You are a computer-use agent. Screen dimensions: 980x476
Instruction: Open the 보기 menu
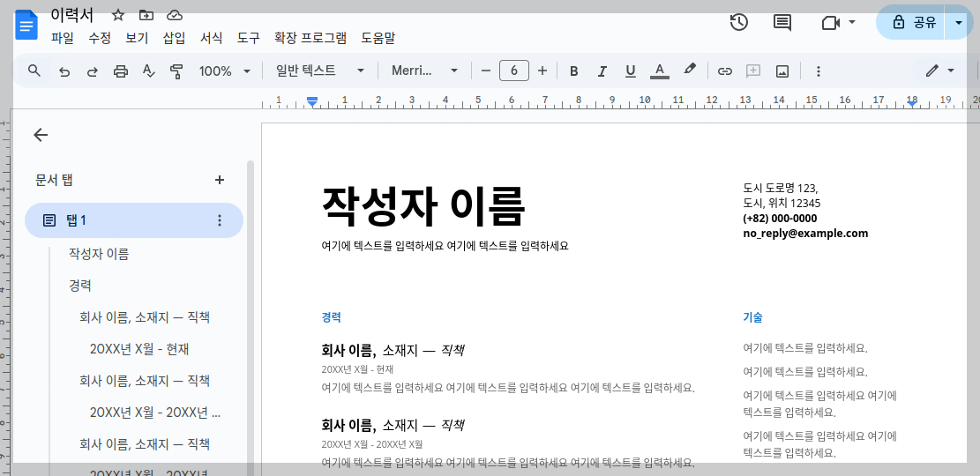pos(137,38)
